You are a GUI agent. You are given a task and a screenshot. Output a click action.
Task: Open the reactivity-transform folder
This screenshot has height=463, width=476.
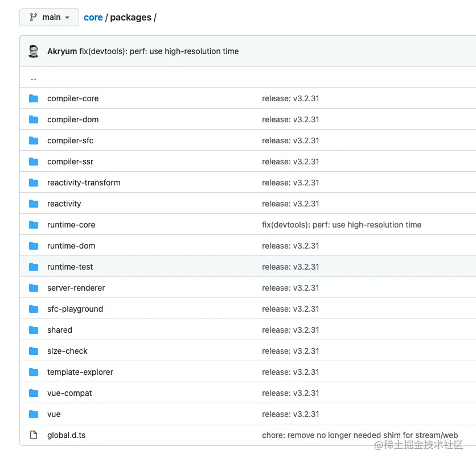(x=84, y=183)
